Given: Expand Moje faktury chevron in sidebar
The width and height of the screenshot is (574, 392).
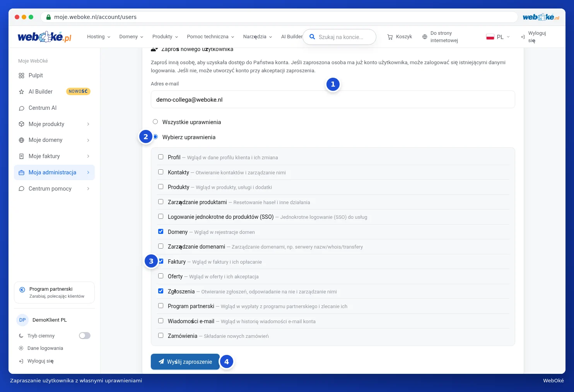Looking at the screenshot, I should (x=88, y=156).
